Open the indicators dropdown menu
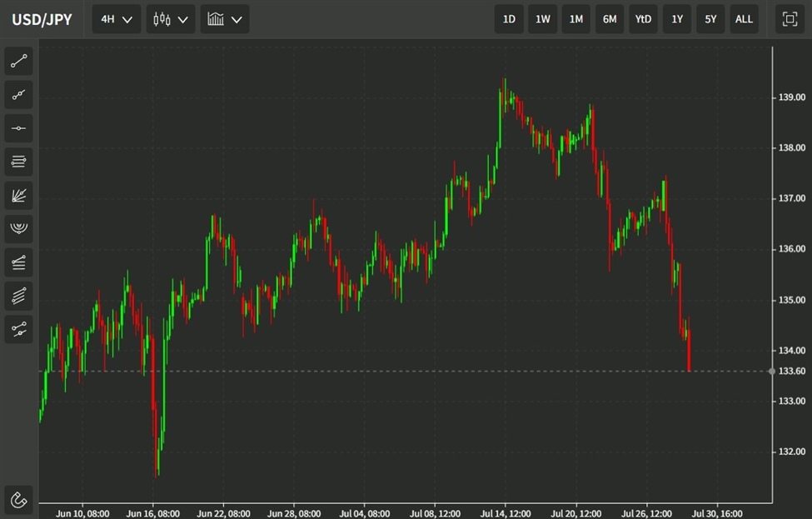 224,18
